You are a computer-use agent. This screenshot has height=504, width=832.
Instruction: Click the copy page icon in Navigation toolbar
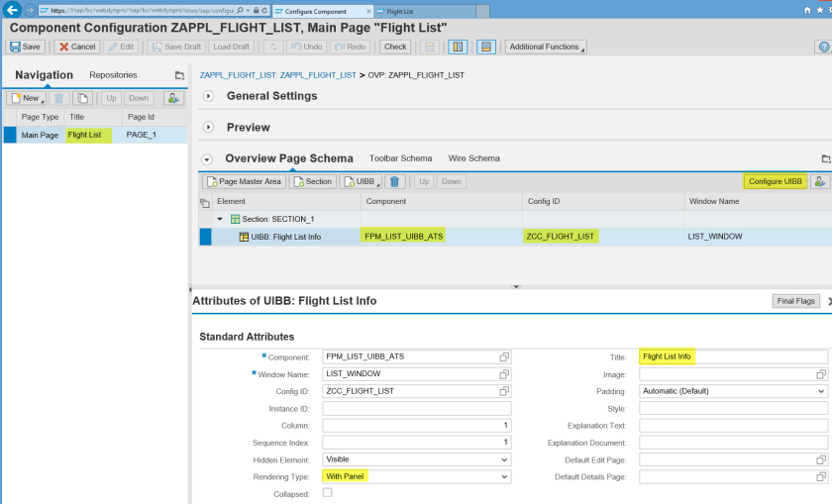83,98
